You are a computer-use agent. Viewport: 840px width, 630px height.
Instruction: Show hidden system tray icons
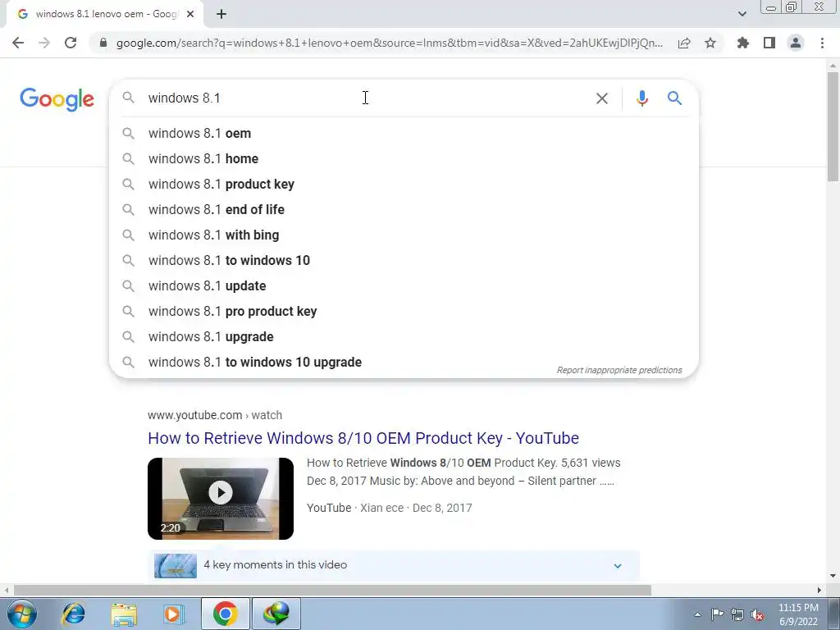pos(697,614)
